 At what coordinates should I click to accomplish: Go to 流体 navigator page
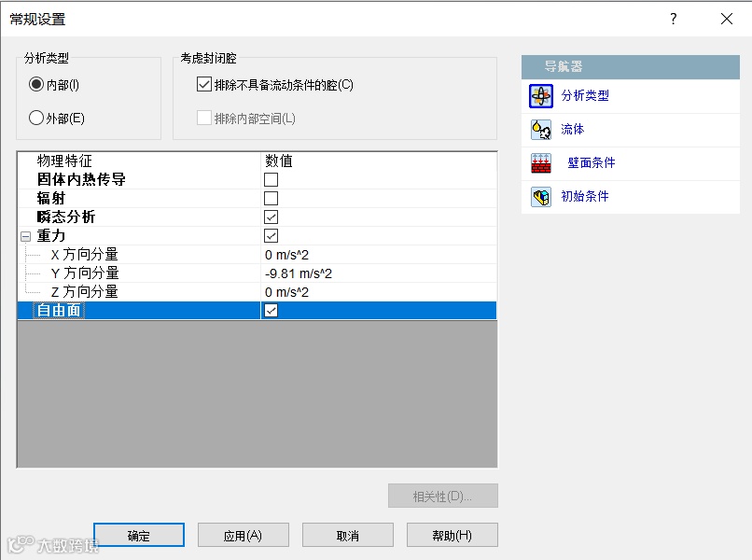pos(572,129)
